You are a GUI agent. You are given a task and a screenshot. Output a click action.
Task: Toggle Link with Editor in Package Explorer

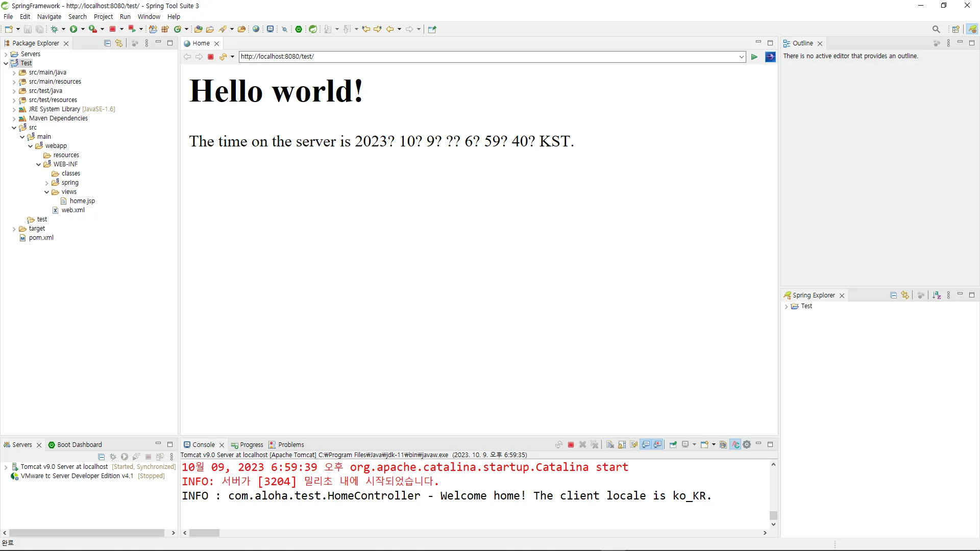pyautogui.click(x=119, y=43)
